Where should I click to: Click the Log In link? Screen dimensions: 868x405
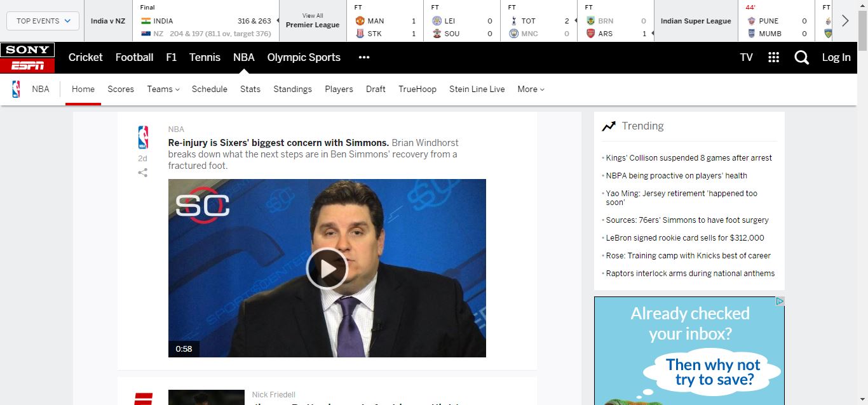point(836,57)
